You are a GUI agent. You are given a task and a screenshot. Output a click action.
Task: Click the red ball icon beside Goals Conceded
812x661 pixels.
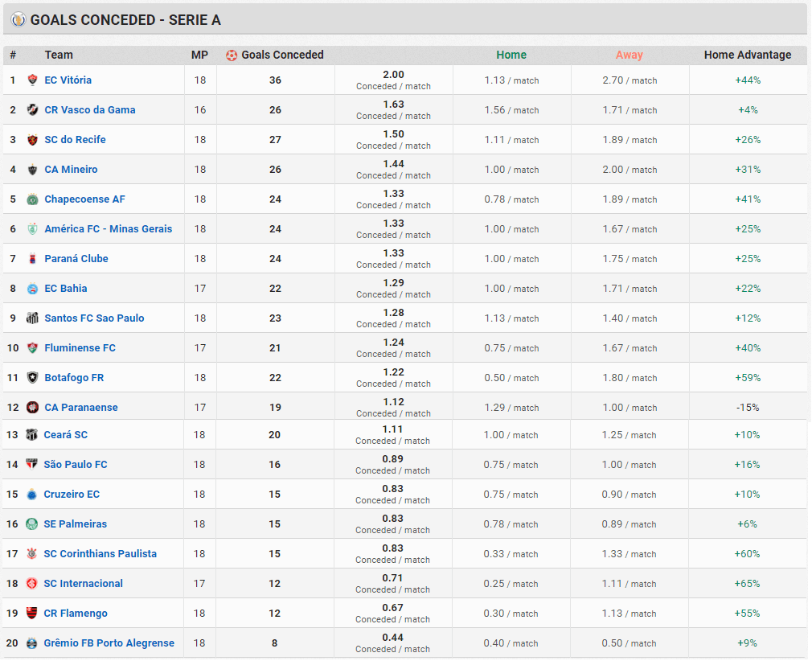click(x=232, y=55)
